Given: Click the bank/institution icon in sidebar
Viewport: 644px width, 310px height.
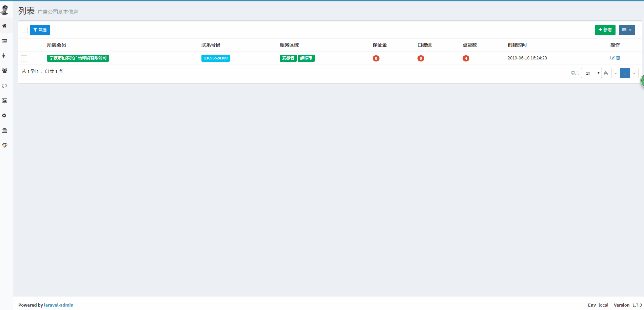Looking at the screenshot, I should tap(4, 130).
